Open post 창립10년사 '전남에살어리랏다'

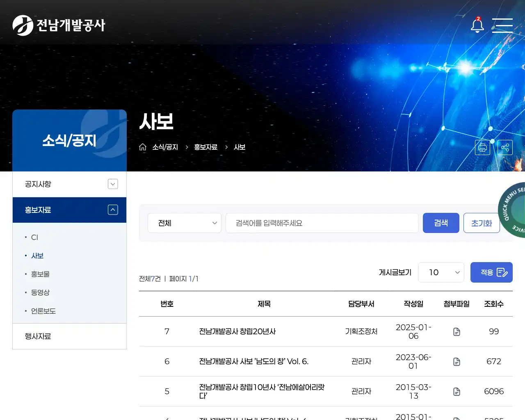(262, 391)
